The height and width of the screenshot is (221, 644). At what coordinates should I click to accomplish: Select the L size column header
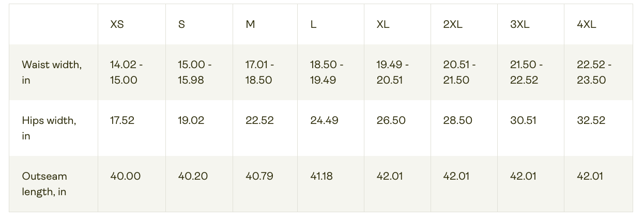[313, 24]
